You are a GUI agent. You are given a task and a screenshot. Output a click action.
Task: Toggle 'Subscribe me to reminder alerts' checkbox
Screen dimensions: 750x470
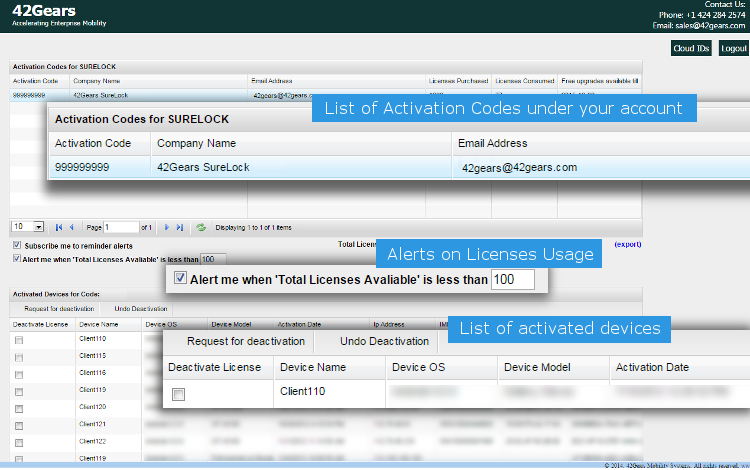click(17, 245)
